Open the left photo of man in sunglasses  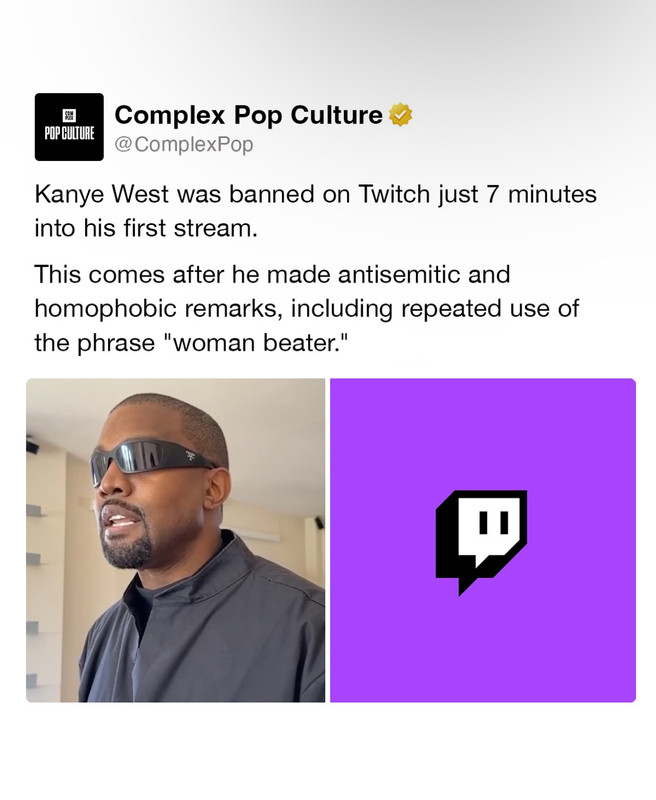pyautogui.click(x=175, y=540)
